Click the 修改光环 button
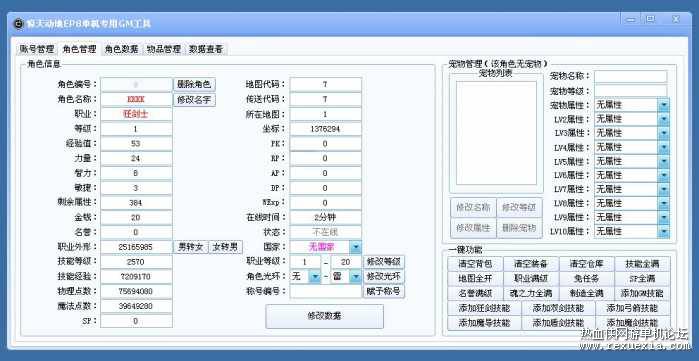Viewport: 699px width, 361px height. (x=384, y=276)
